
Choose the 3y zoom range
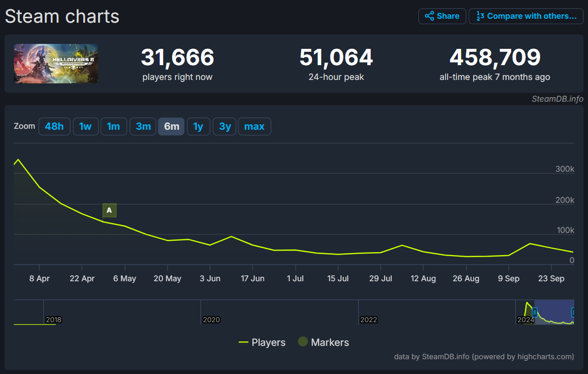tap(225, 126)
